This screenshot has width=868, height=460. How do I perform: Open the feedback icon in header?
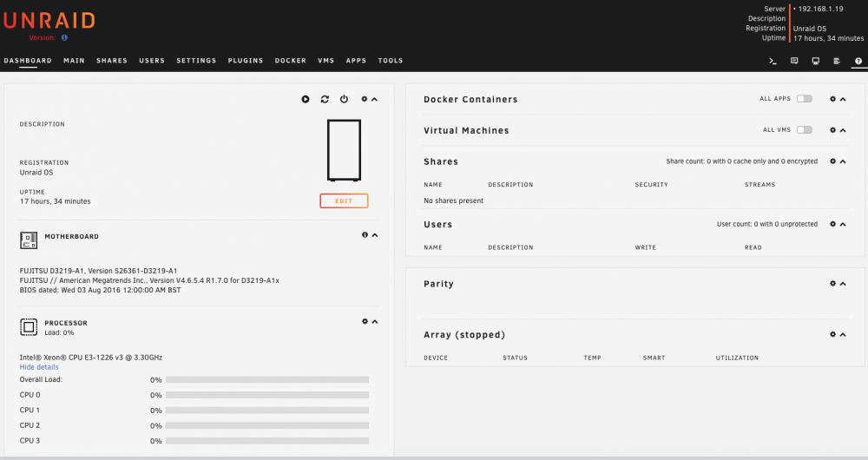[x=794, y=61]
